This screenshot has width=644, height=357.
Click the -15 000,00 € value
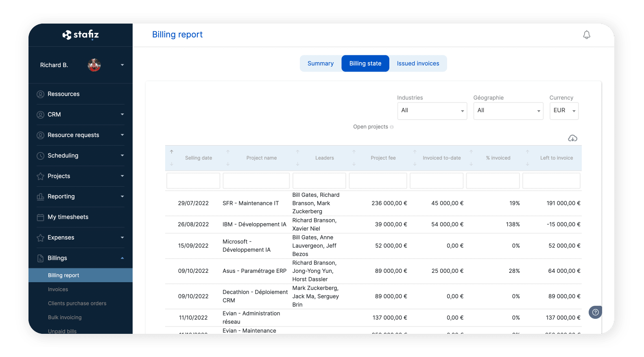coord(563,224)
